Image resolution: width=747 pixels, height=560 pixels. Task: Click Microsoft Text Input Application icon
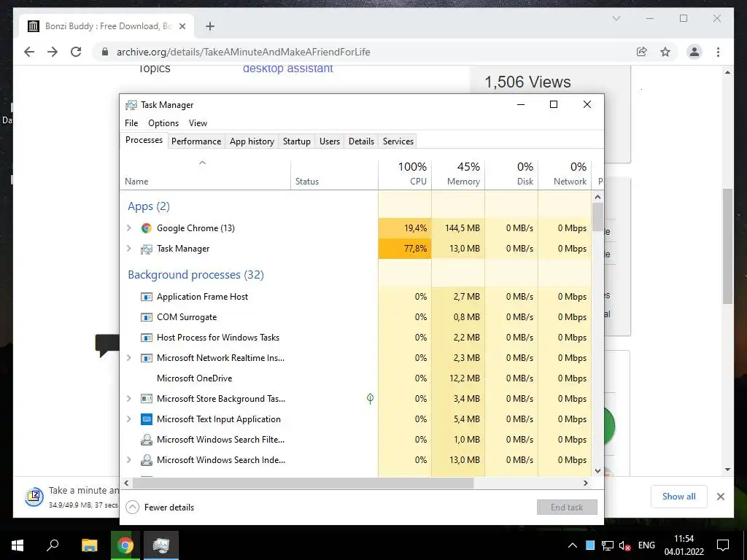(x=146, y=419)
